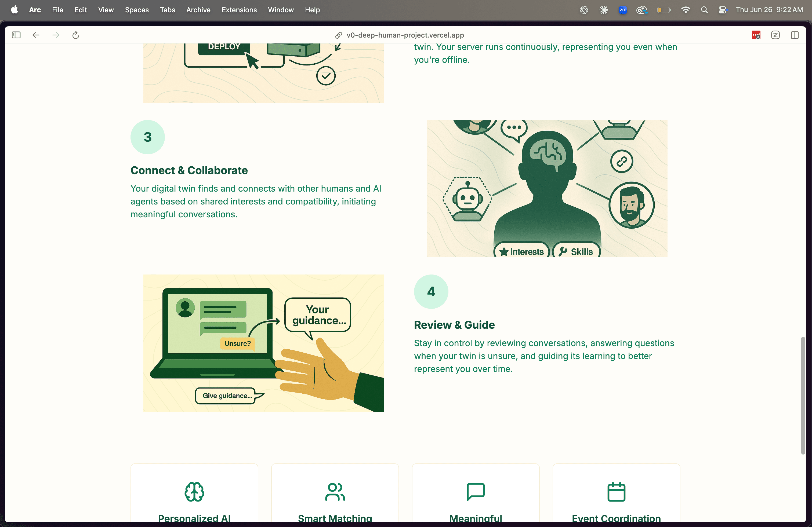Open the Extensions menu

[239, 10]
